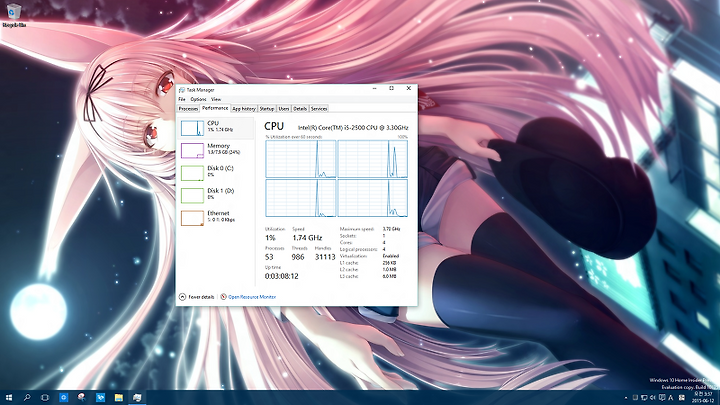Open the red-and-white pinned app on the taskbar
This screenshot has width=720, height=405.
pos(82,398)
